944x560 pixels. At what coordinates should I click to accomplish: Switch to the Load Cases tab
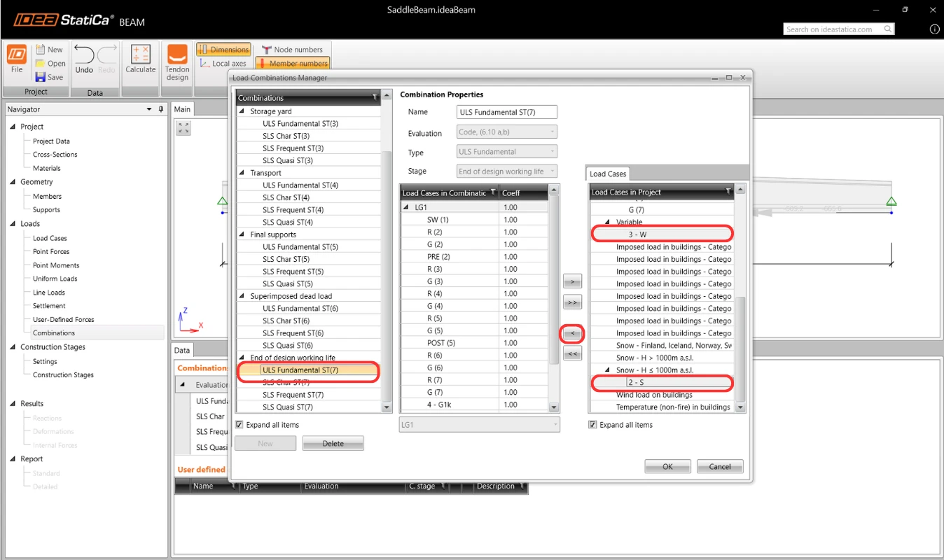[x=607, y=174]
